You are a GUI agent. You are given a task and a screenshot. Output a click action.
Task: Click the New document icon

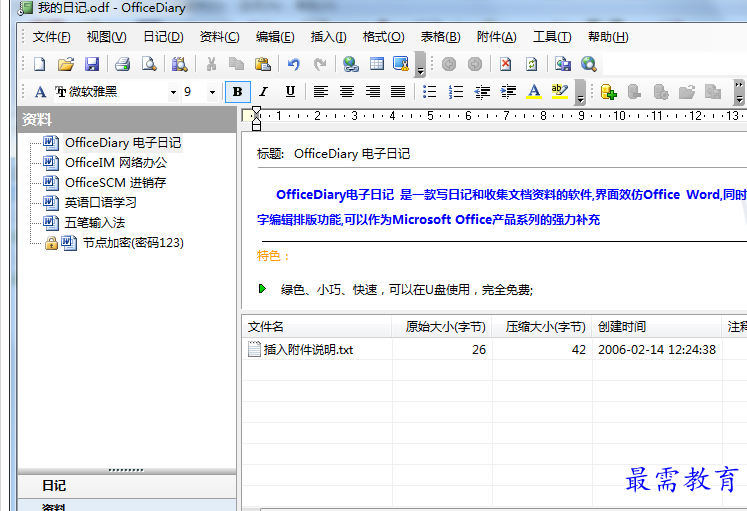pyautogui.click(x=40, y=64)
